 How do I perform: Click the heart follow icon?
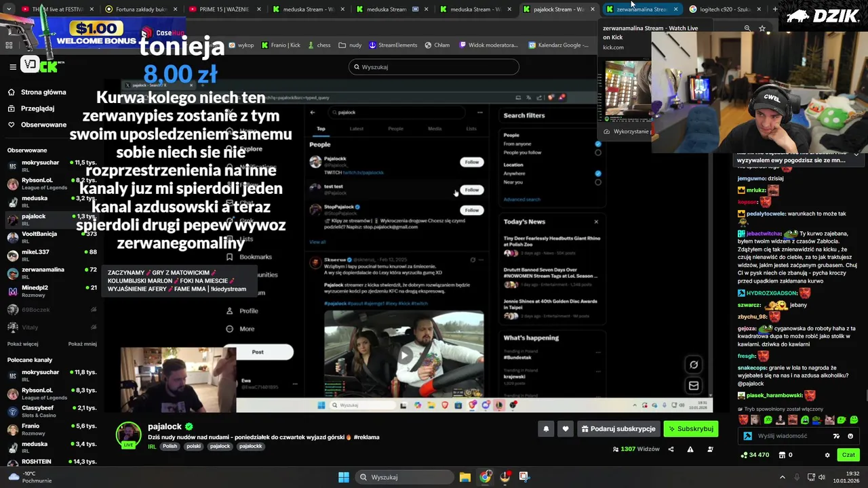click(566, 429)
